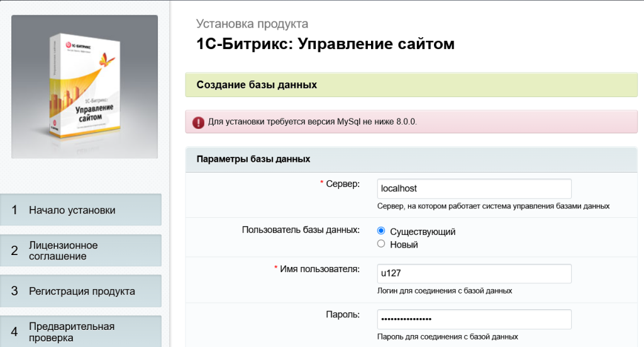Click the "Пользователь базы данных:" label
This screenshot has height=347, width=644.
(x=301, y=229)
